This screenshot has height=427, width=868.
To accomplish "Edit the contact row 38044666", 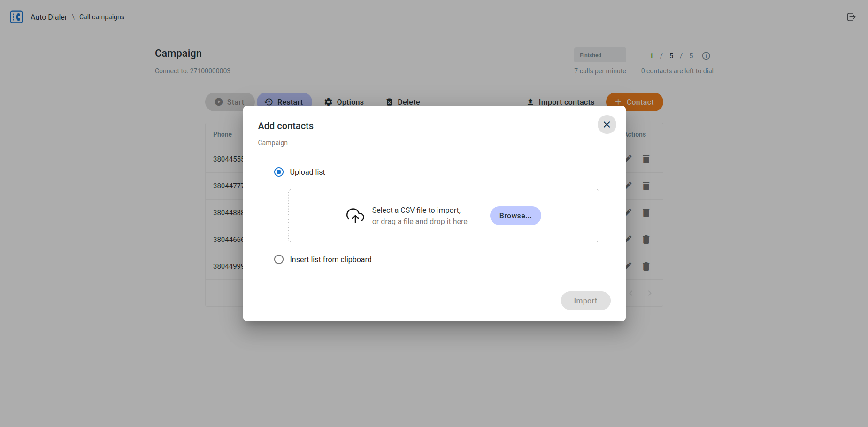I will [629, 239].
